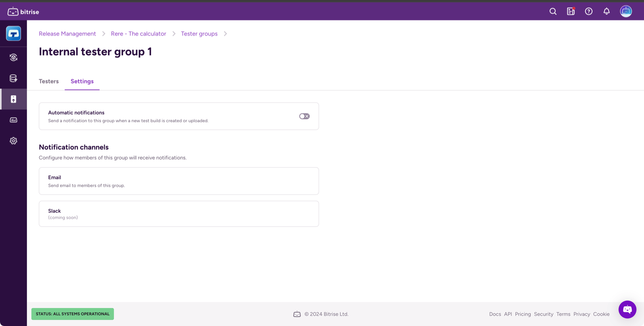Click the Notification channels heading
This screenshot has height=326, width=644.
click(x=74, y=147)
